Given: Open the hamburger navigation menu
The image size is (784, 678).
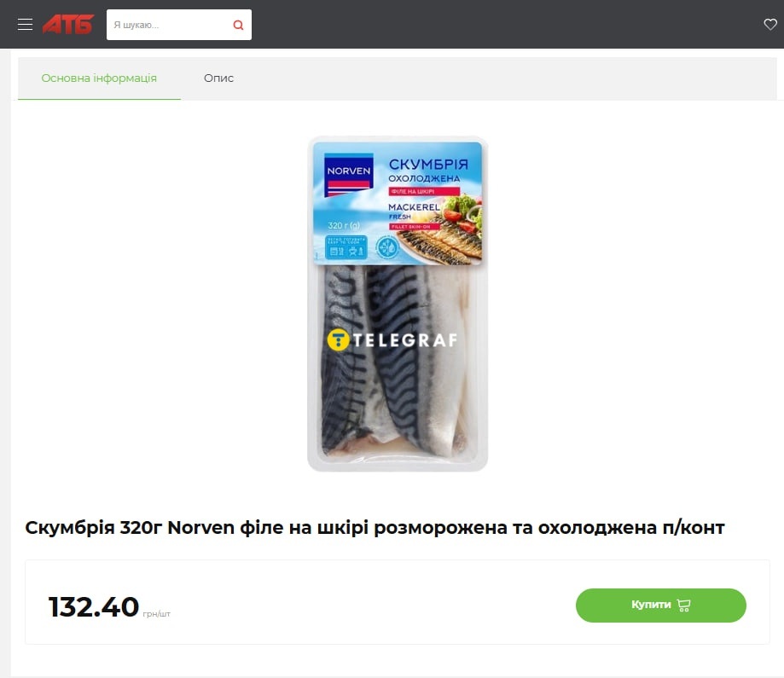Looking at the screenshot, I should coord(25,25).
